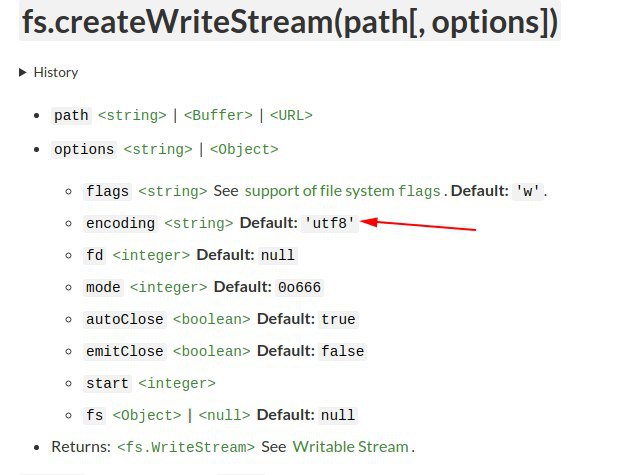Viewport: 619px width, 475px height.
Task: Open the null type link beside fs
Action: (x=224, y=415)
